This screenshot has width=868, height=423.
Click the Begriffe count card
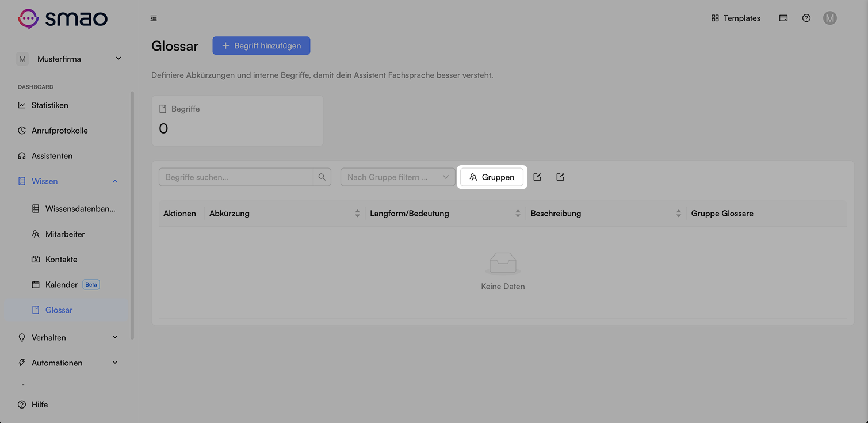point(237,121)
